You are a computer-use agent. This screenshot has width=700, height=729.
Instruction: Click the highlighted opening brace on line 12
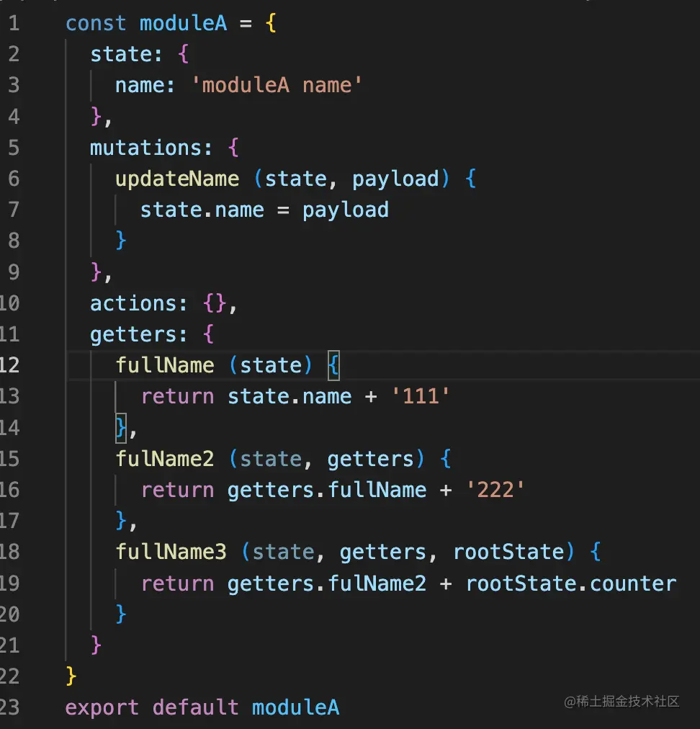pyautogui.click(x=333, y=365)
